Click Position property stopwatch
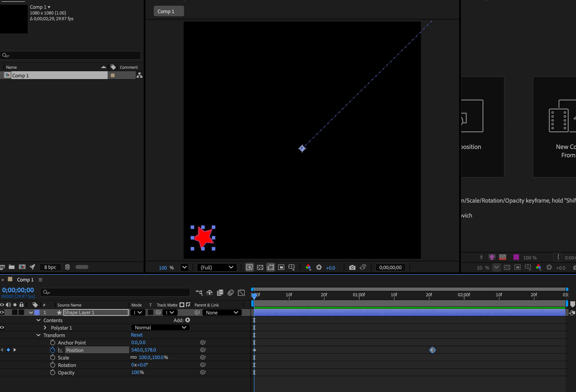 tap(53, 350)
